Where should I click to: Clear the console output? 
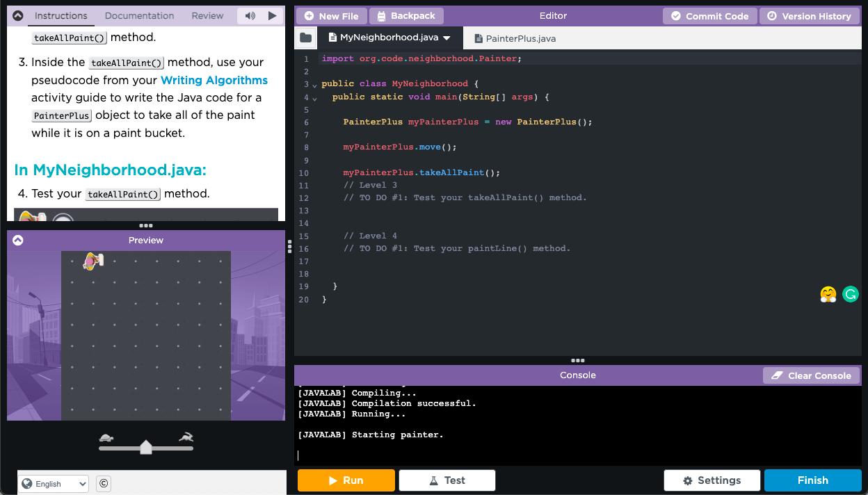[x=811, y=375]
